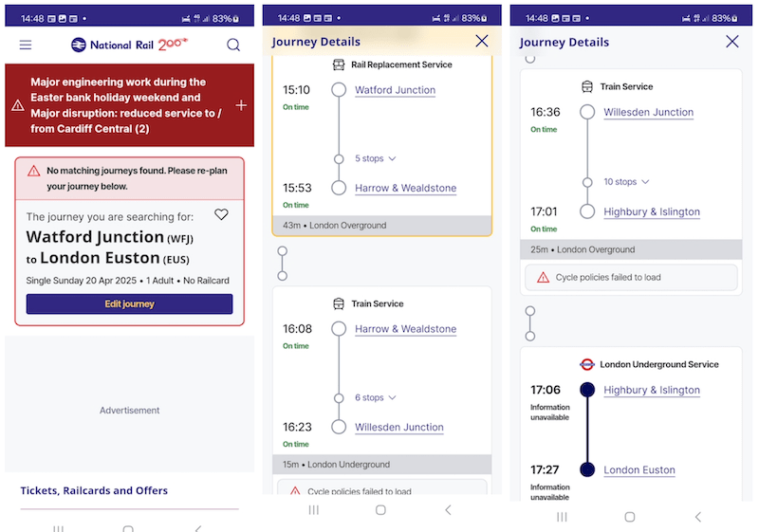
Task: Open Tickets, Railcards and Offers section
Action: point(94,490)
